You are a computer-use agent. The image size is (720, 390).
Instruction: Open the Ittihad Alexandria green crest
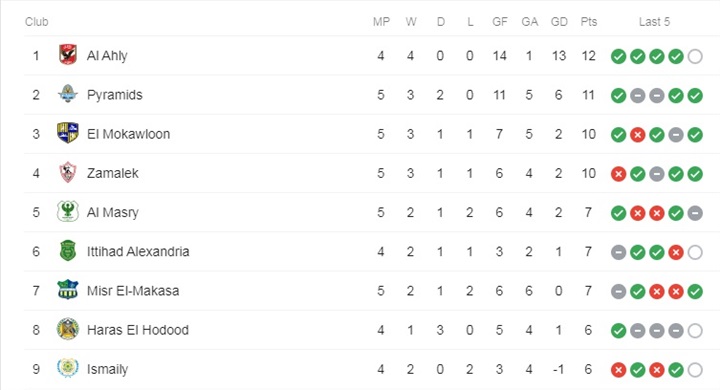point(68,251)
